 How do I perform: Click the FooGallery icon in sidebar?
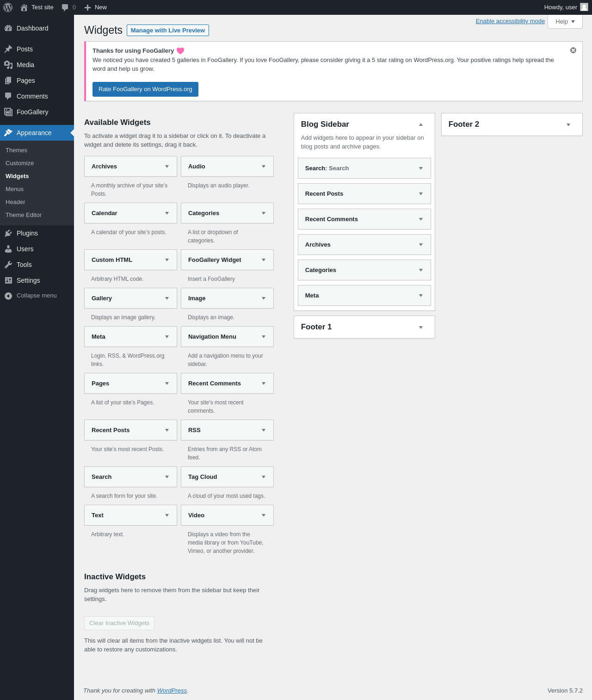(8, 112)
